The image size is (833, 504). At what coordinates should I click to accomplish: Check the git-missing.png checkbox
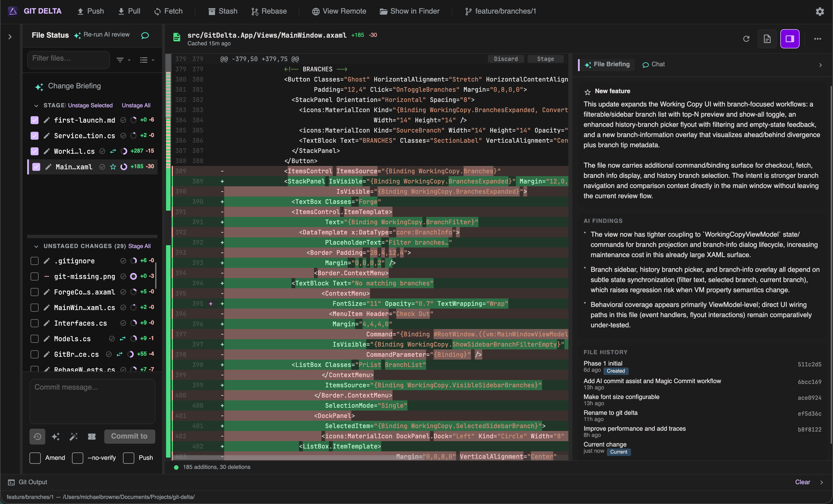point(35,277)
